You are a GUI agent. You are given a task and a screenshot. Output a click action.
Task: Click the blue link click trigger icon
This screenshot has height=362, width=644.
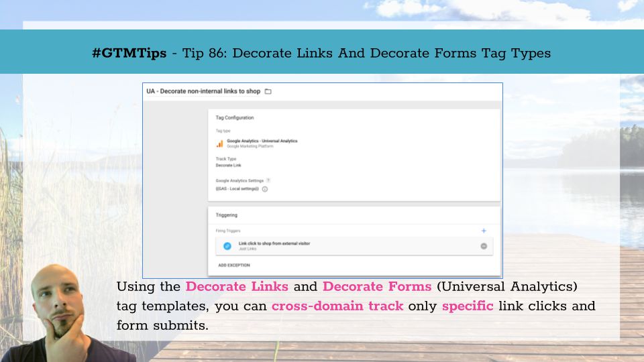227,246
